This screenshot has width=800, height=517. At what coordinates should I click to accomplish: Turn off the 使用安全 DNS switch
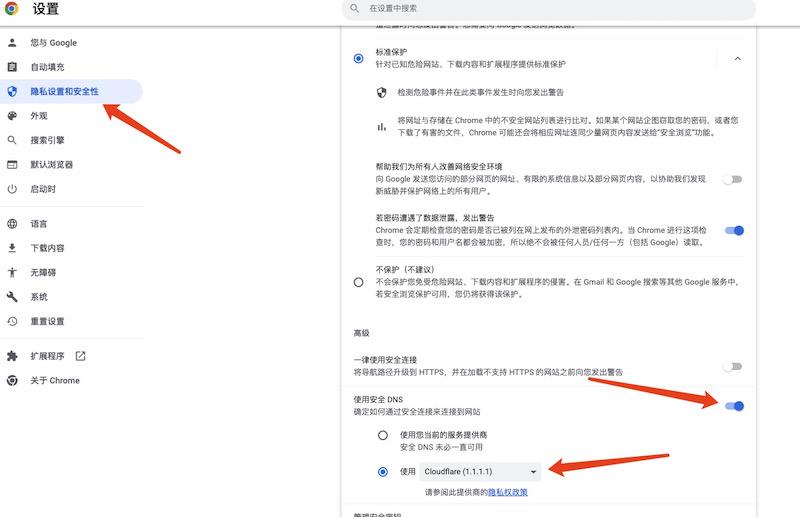point(735,406)
